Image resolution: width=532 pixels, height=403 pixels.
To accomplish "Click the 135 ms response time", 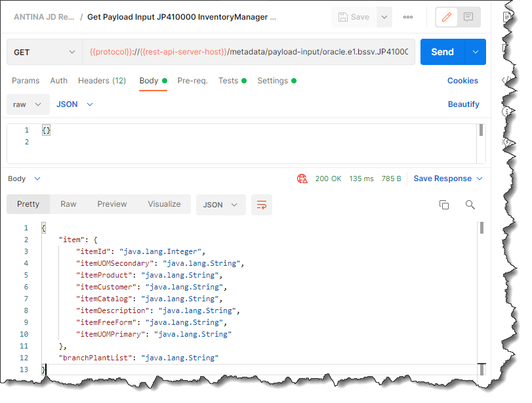I will click(361, 179).
